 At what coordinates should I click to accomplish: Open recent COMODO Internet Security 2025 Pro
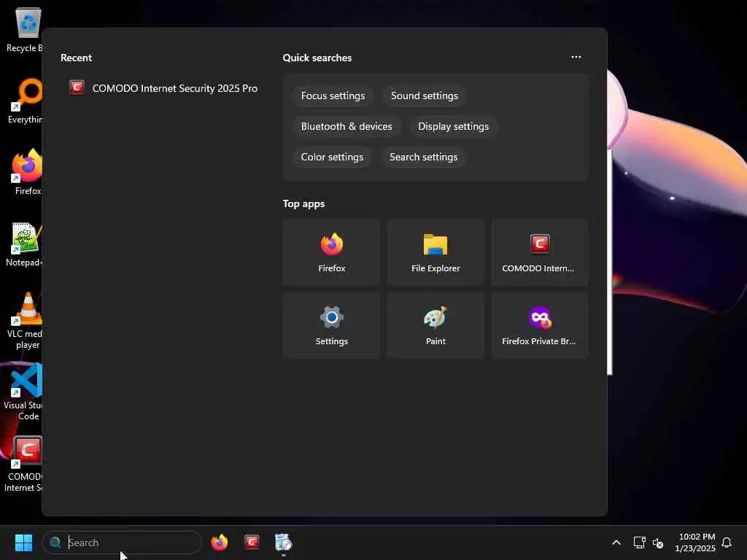click(x=163, y=88)
